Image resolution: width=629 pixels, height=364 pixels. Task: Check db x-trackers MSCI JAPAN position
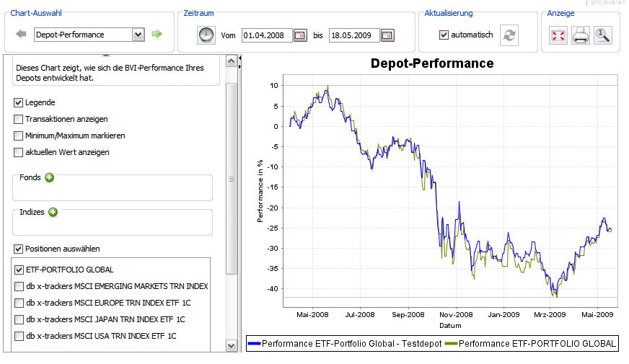19,319
